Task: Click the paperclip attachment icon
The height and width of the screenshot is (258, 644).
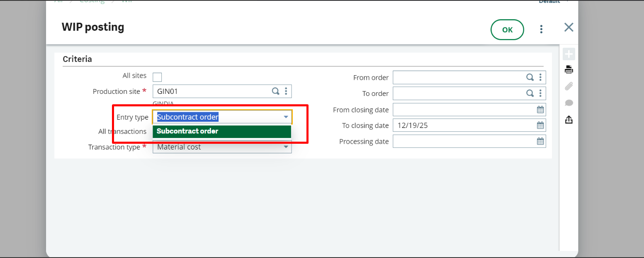Action: point(569,86)
